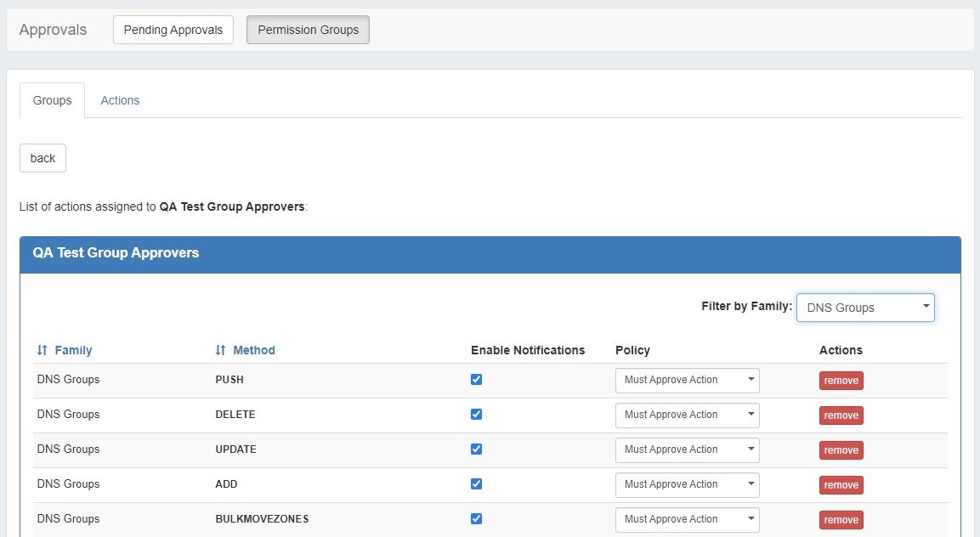Remove the UPDATE action from group
980x537 pixels.
pos(841,450)
